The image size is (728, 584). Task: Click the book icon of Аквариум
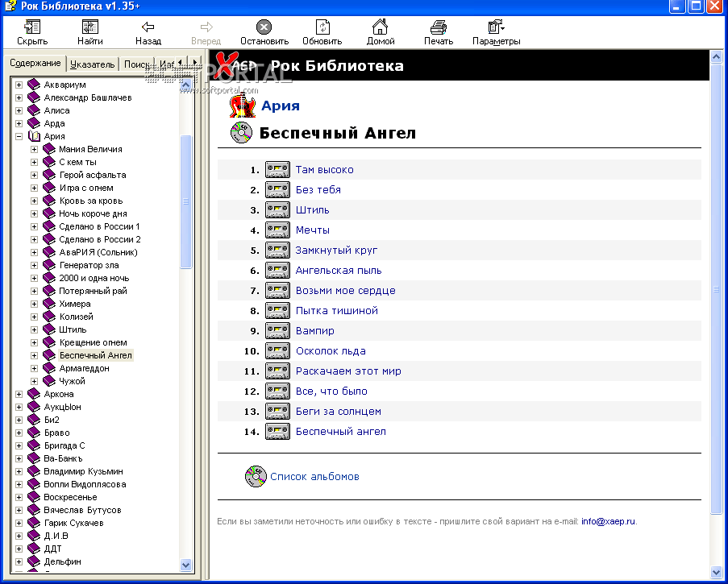coord(34,85)
